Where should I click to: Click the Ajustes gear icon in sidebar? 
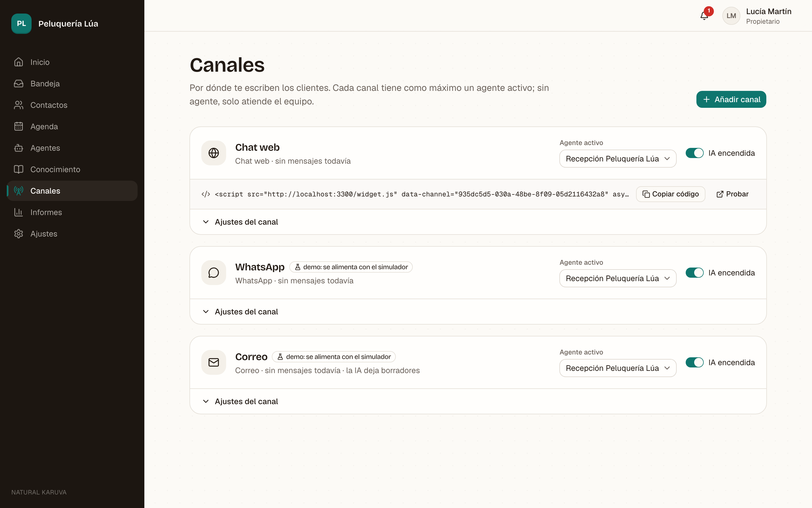(x=19, y=234)
